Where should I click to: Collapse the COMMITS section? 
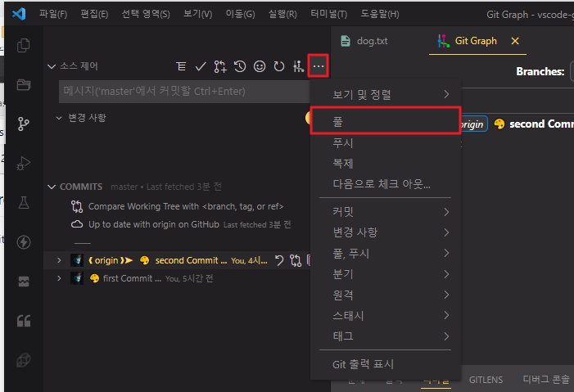[x=52, y=187]
